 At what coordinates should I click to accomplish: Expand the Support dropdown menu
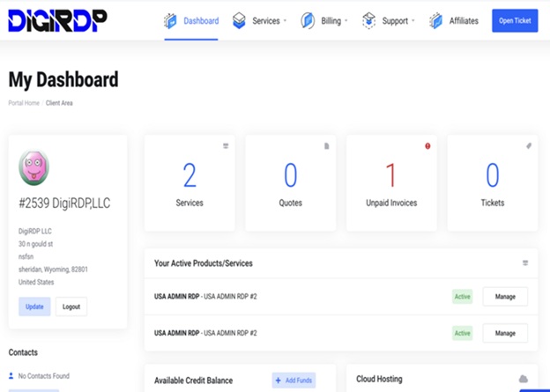coord(398,21)
